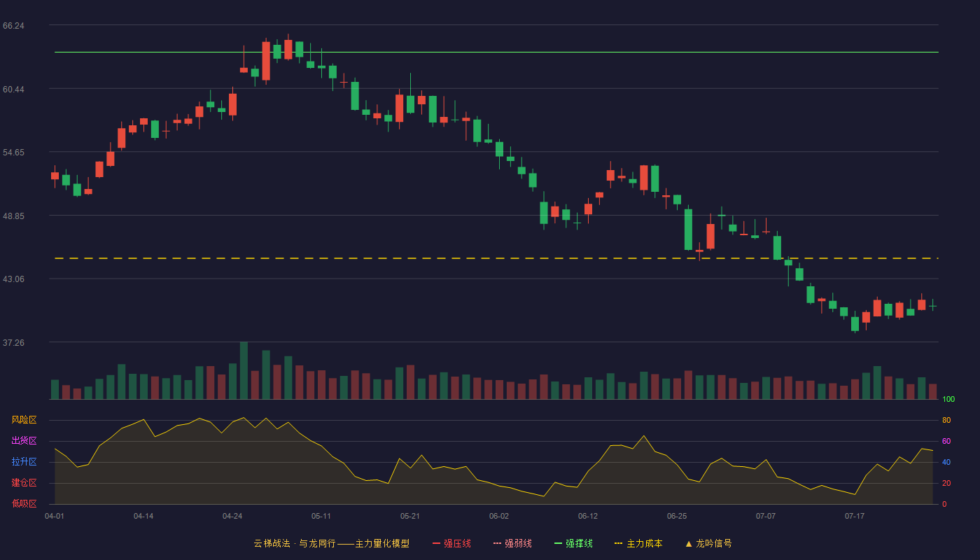Toggle the 强压线 legend item
Viewport: 980px width, 560px height.
point(451,543)
